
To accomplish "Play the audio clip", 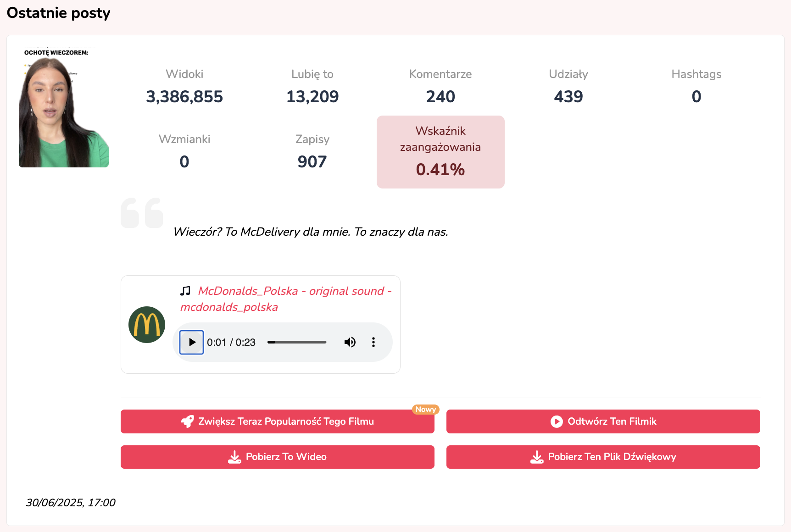I will tap(191, 342).
